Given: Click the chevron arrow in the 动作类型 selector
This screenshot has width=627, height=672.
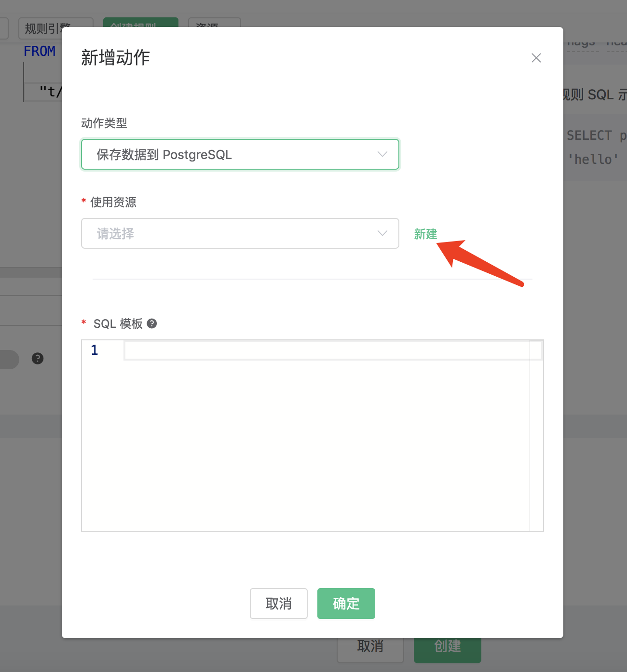Looking at the screenshot, I should 382,154.
